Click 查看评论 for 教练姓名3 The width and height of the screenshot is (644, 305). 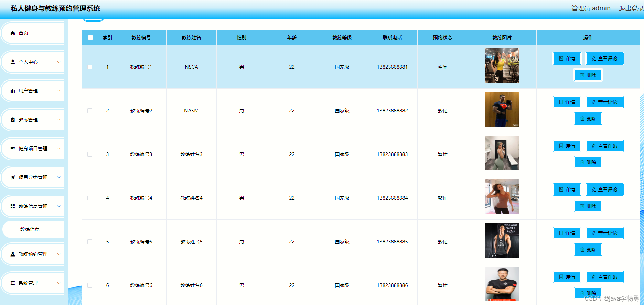pos(604,146)
